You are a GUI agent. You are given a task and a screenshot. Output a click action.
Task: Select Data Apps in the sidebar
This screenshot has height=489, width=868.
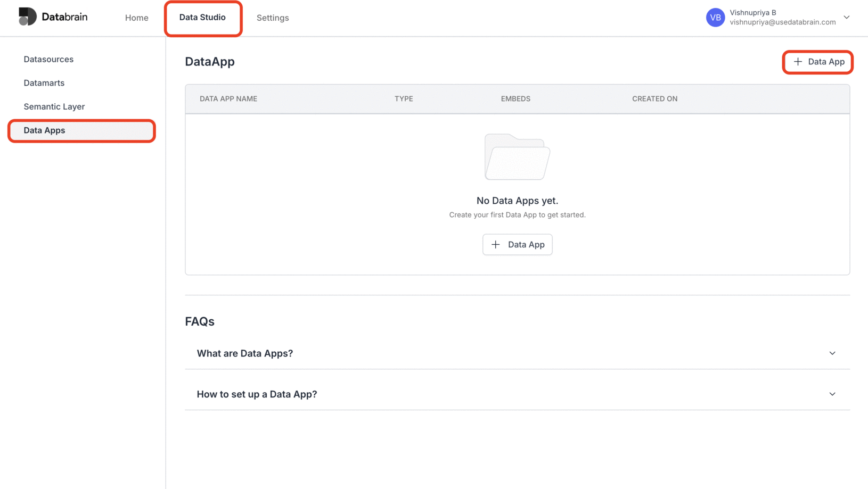81,130
